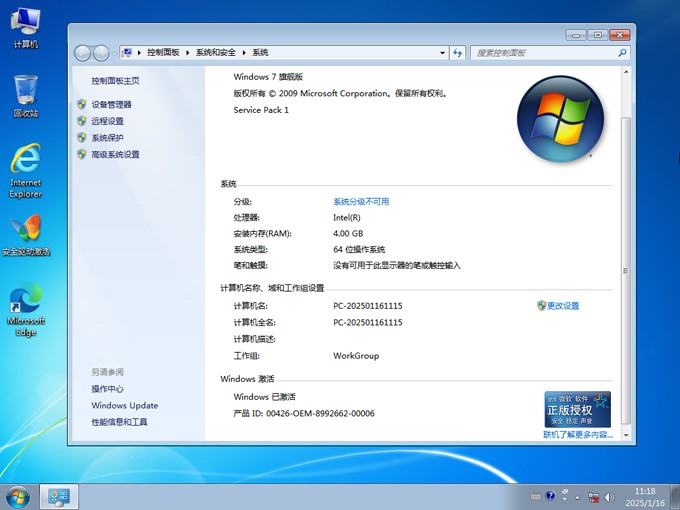Select the WorkGroup value text

[356, 356]
